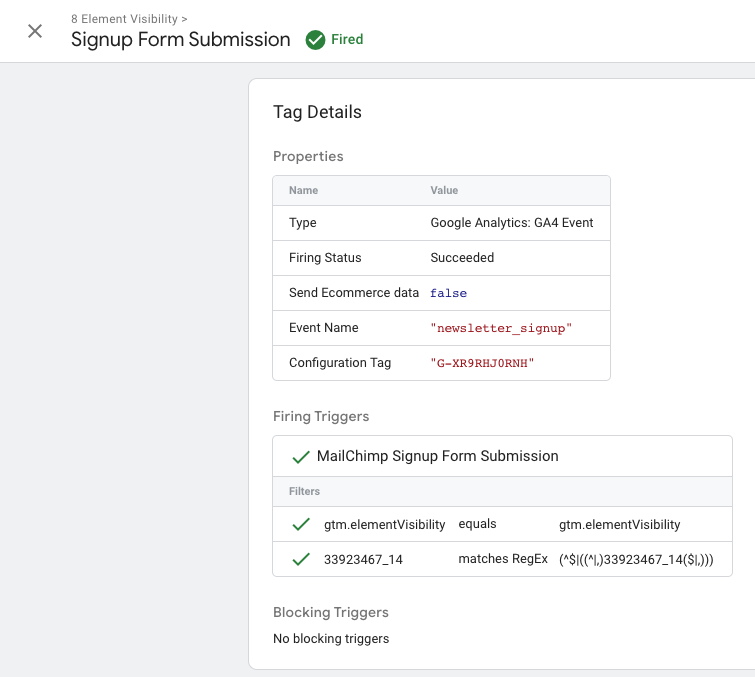Close the tag details panel
The height and width of the screenshot is (677, 755).
tap(35, 31)
